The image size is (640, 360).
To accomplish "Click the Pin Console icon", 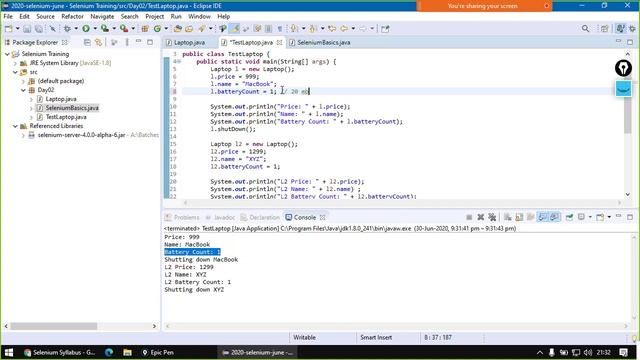I will 569,217.
